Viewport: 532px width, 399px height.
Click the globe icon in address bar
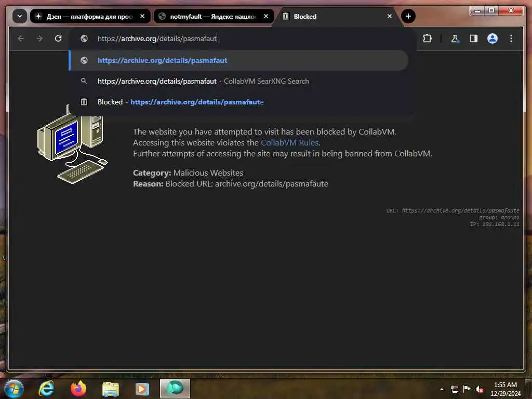click(84, 38)
